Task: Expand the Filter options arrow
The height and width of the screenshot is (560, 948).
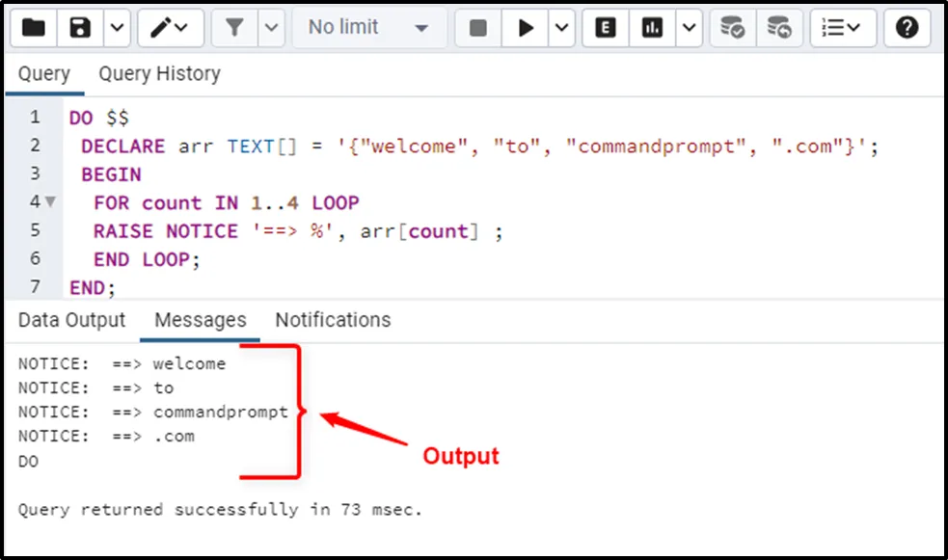Action: tap(271, 28)
